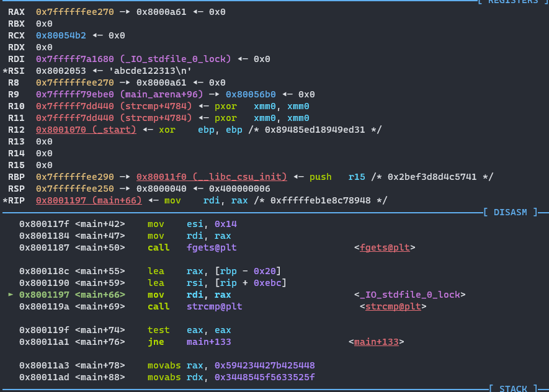
Task: Click the underlined 0x8001070 (_start) address
Action: (x=86, y=130)
